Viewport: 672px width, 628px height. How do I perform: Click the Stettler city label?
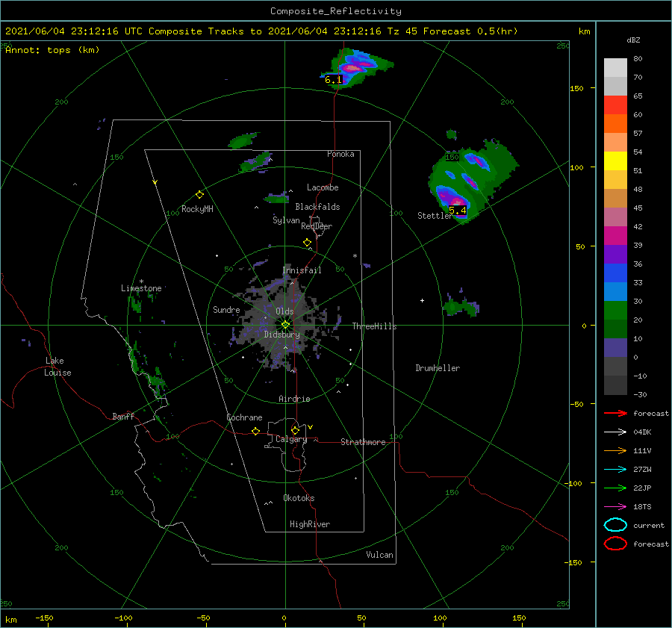pos(435,216)
